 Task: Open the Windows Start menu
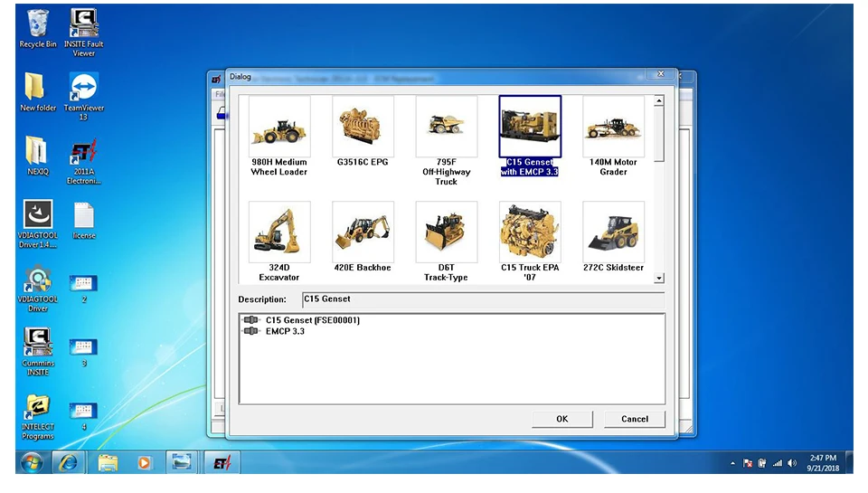[x=32, y=463]
